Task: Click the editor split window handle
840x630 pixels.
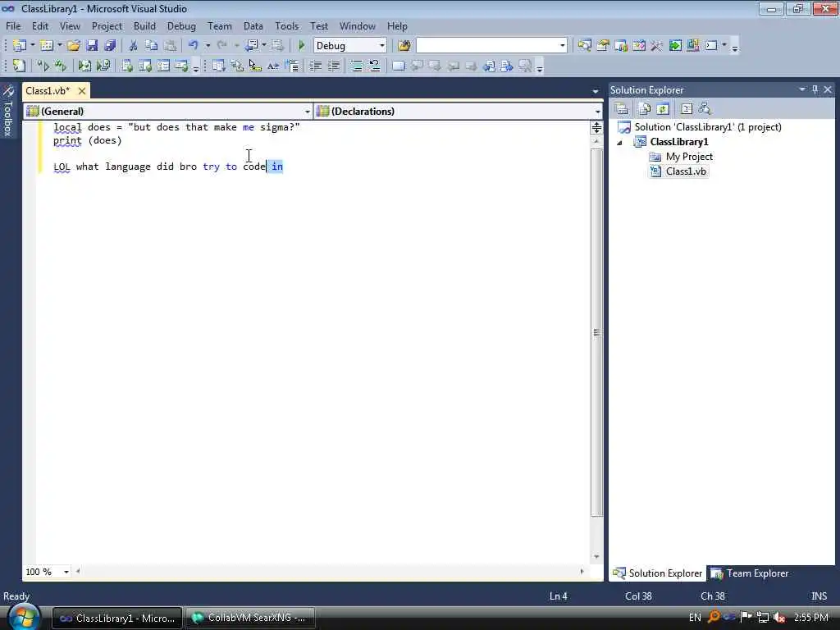Action: (x=596, y=127)
